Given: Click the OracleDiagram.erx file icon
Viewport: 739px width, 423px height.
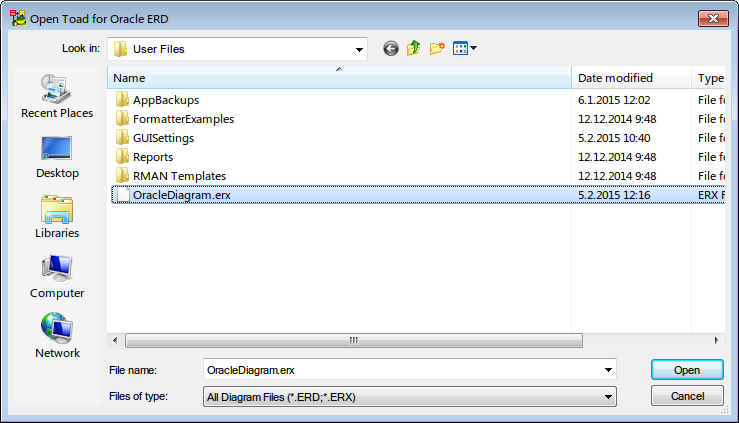Looking at the screenshot, I should [x=123, y=195].
